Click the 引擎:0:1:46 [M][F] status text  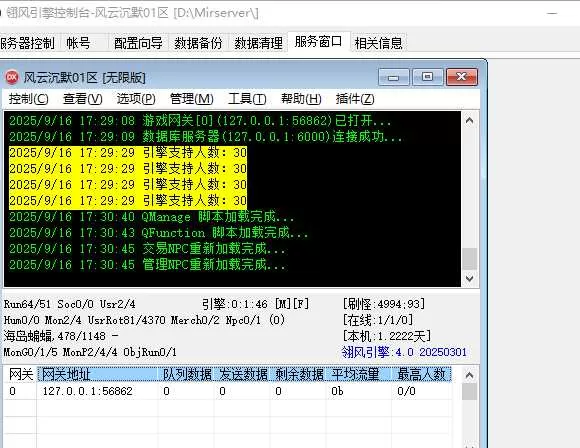tap(255, 304)
